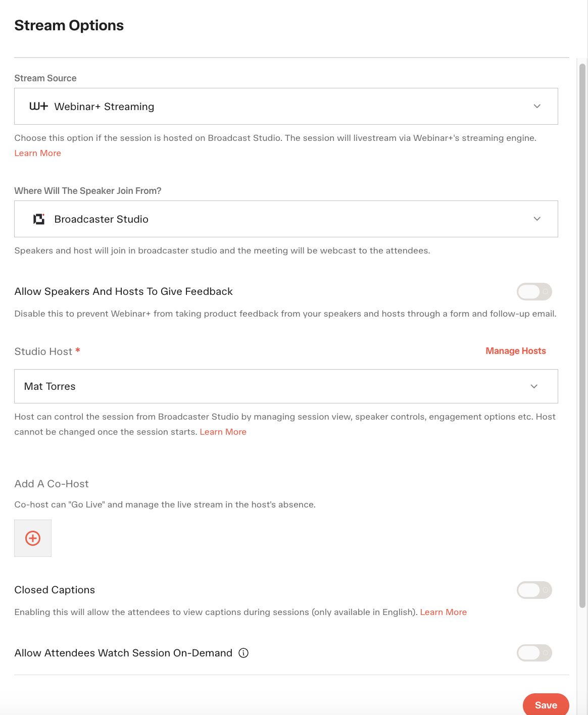Click the Studio Host chevron arrow
This screenshot has width=588, height=715.
[534, 386]
